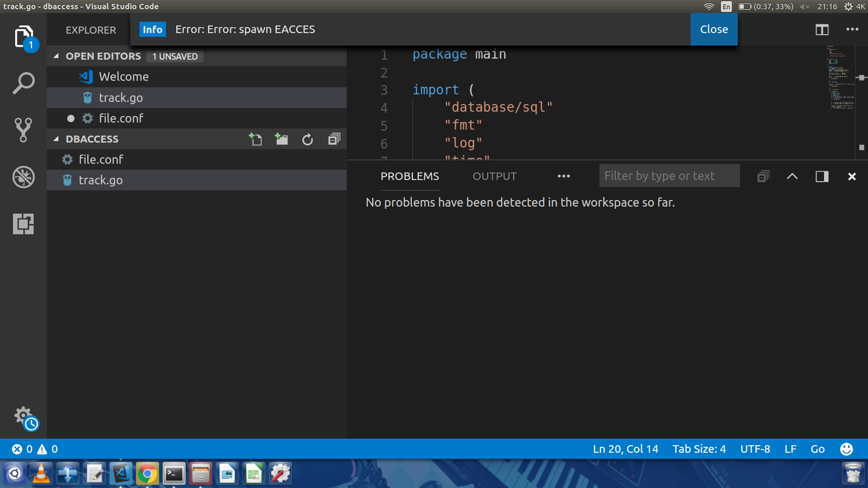Place the cursor on 'package main' line
This screenshot has width=868, height=488.
(459, 54)
